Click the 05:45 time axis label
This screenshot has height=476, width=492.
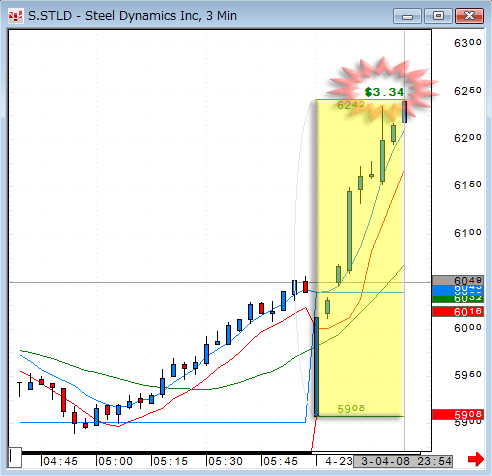[280, 461]
